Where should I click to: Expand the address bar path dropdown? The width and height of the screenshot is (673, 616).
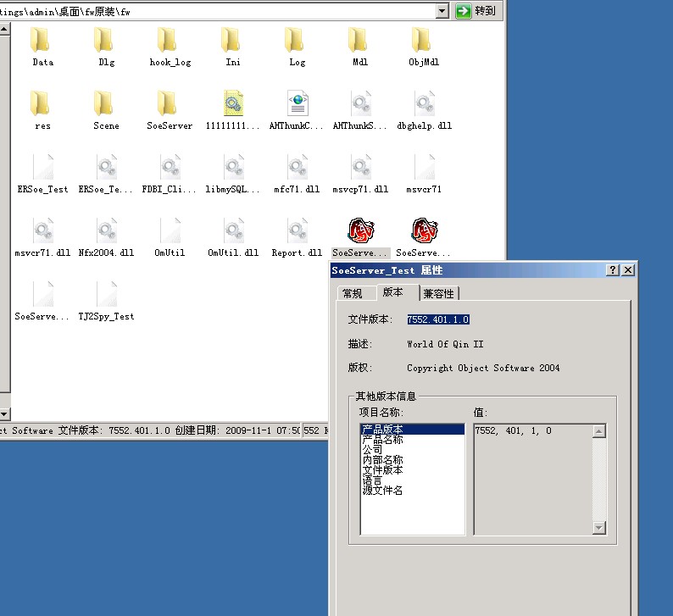coord(442,11)
